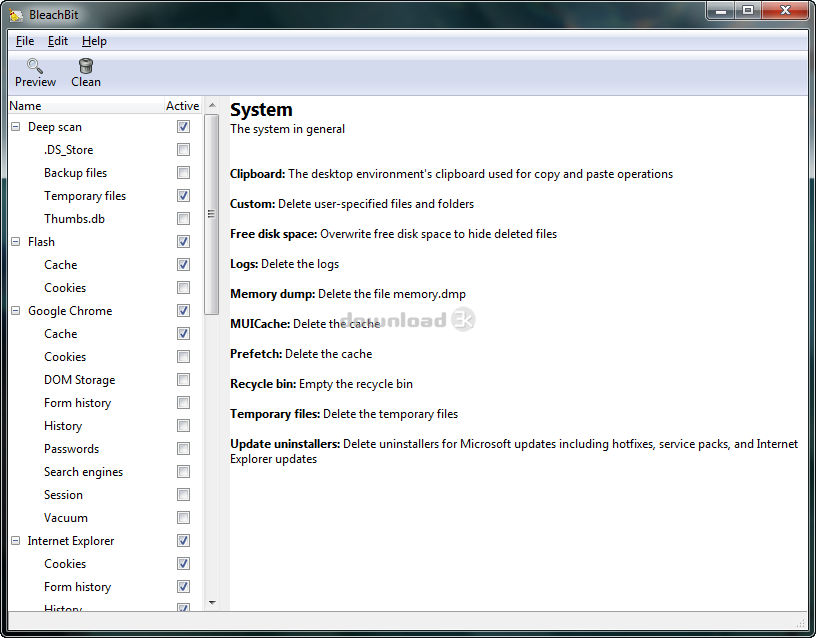Close the BleachBit window

tap(786, 11)
